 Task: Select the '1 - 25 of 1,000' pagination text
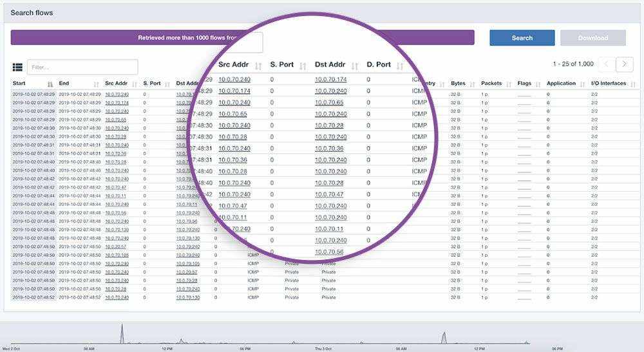(x=573, y=64)
